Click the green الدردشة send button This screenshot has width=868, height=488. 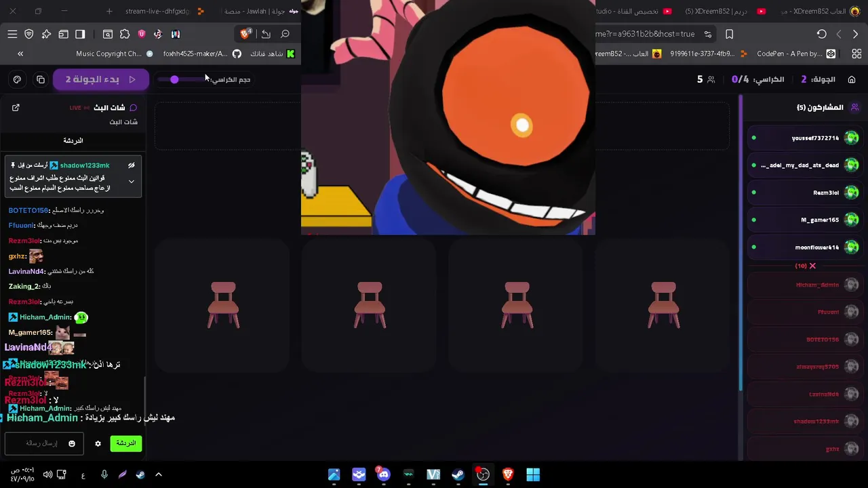126,443
